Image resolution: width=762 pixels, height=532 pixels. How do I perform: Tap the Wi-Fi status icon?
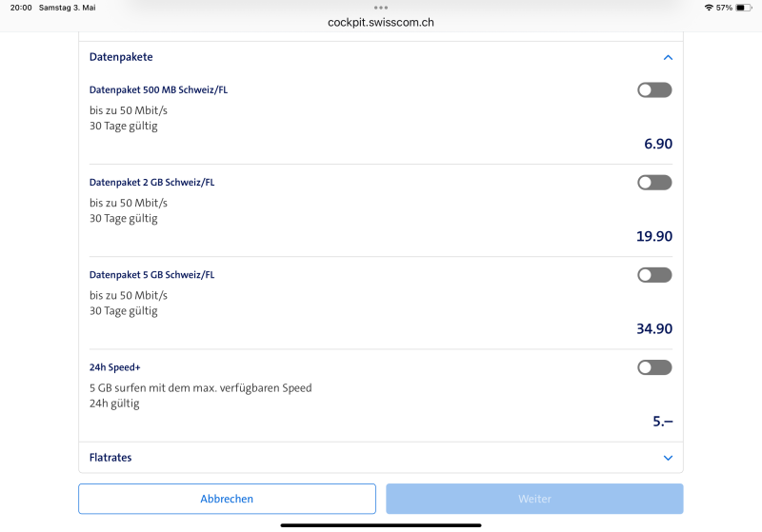(709, 8)
